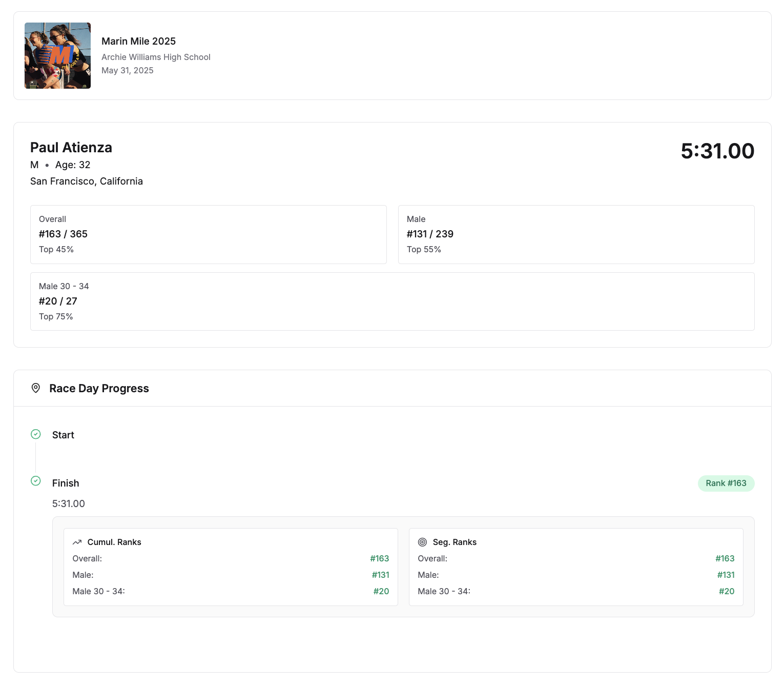Open the Marin Mile 2025 event title
This screenshot has width=784, height=686.
138,41
